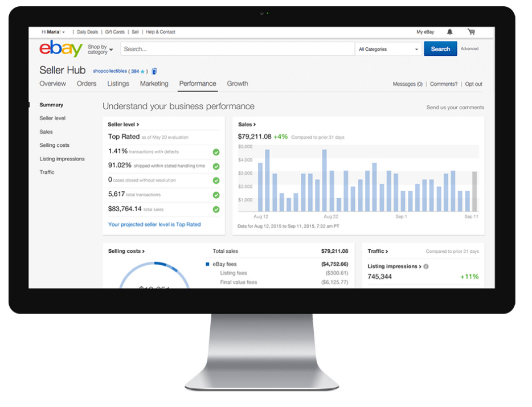The height and width of the screenshot is (407, 532).
Task: Expand the Hi Maria account dropdown
Action: click(x=53, y=32)
